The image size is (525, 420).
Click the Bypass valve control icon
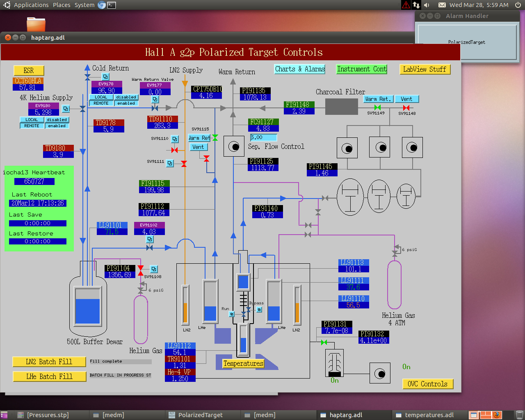click(x=259, y=310)
